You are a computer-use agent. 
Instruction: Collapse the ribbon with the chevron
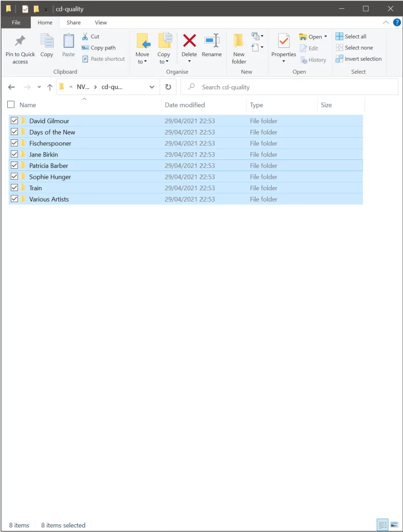point(386,22)
